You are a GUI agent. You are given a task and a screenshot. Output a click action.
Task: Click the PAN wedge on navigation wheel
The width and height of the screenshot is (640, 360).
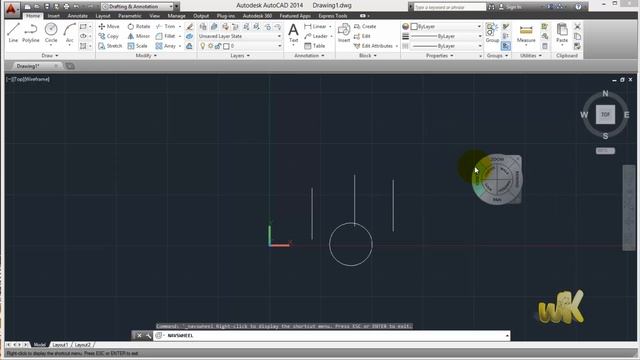coord(497,200)
